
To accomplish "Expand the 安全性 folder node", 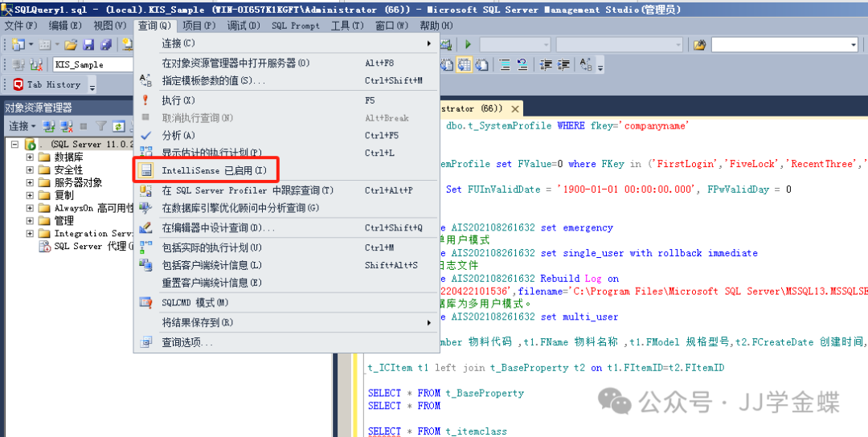I will click(x=30, y=170).
